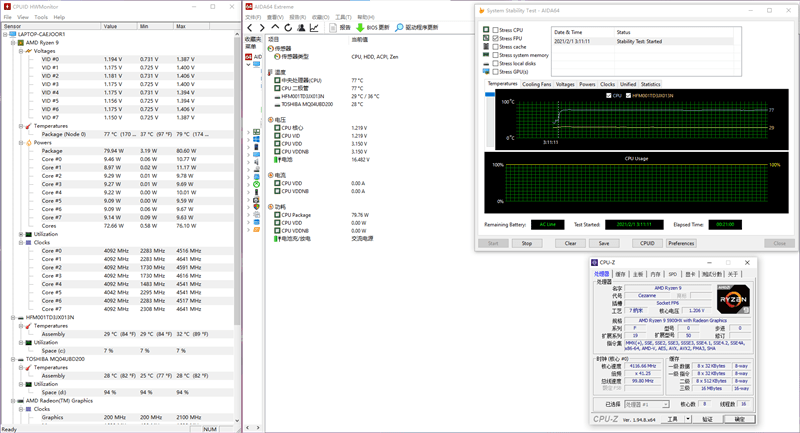This screenshot has width=800, height=433.
Task: Toggle CPU graph legend checkbox
Action: [x=609, y=95]
